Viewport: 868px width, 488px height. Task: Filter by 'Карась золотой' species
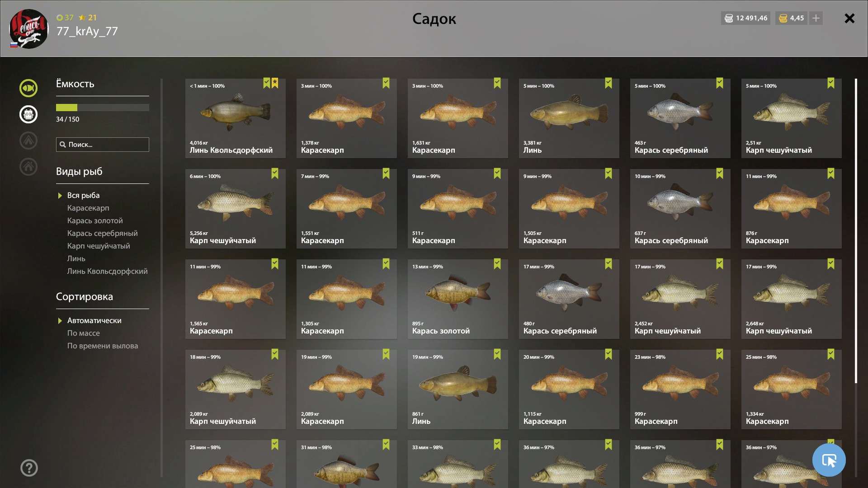coord(95,221)
